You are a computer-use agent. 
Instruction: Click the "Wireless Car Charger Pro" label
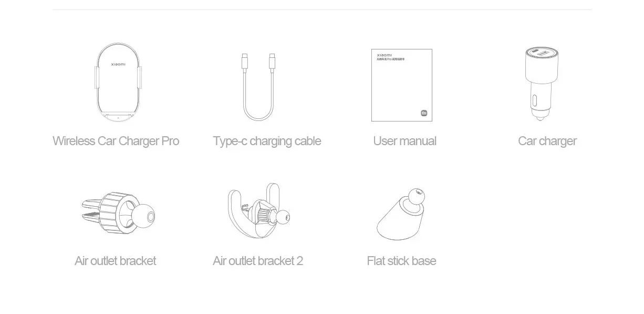[116, 141]
